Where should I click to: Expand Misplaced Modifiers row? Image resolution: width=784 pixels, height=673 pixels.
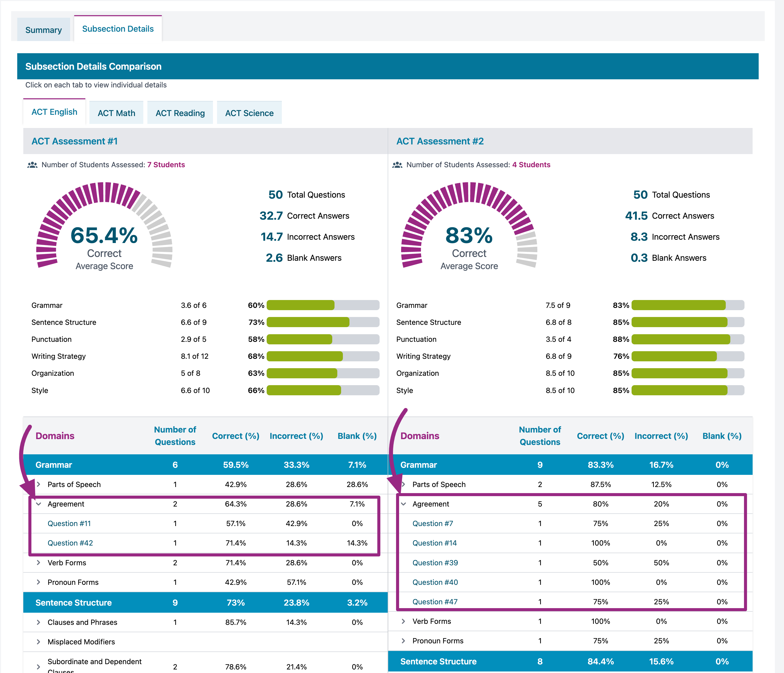[x=38, y=642]
